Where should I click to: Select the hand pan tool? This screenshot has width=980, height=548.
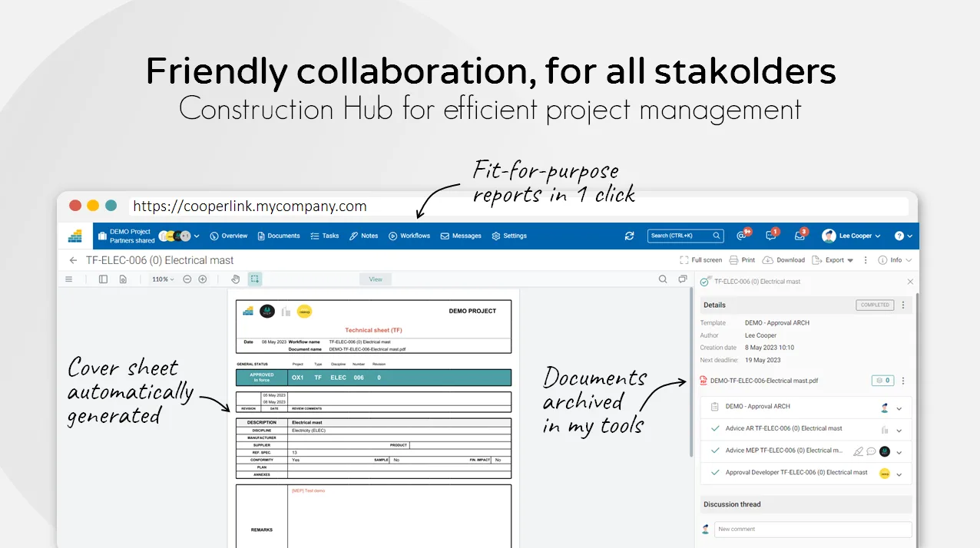pyautogui.click(x=236, y=279)
